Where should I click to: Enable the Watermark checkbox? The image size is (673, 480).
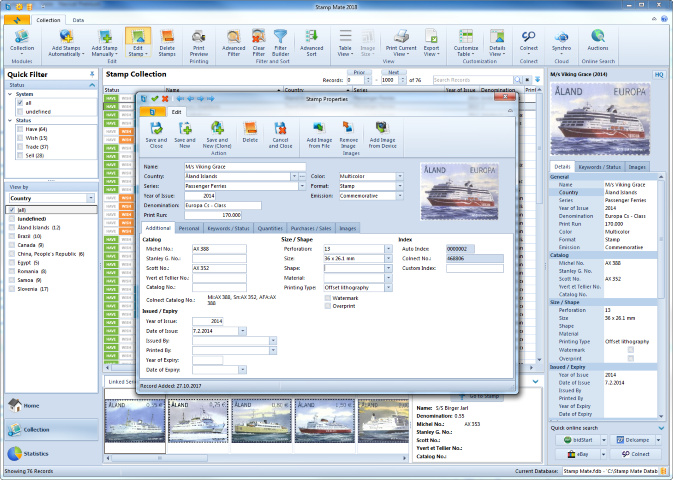pyautogui.click(x=326, y=297)
